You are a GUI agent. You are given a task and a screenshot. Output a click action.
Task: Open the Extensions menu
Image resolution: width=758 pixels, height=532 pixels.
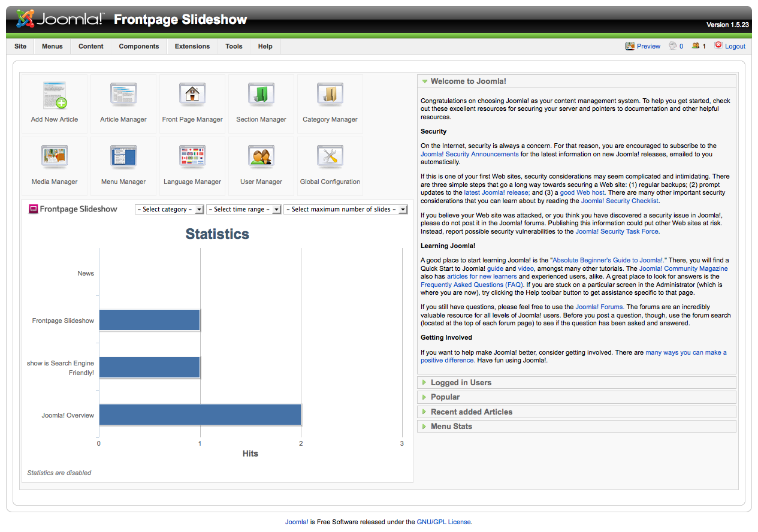point(192,46)
